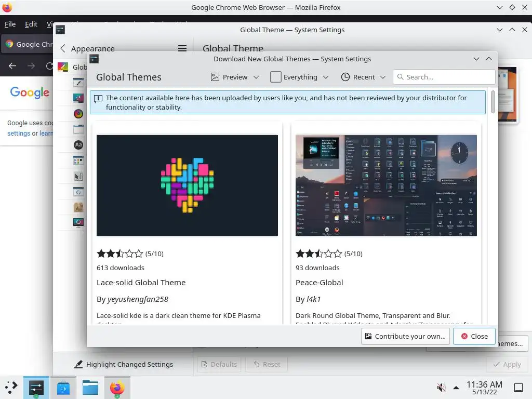The height and width of the screenshot is (399, 532).
Task: Select the Cursors icon in Appearance sidebar
Action: (x=78, y=176)
